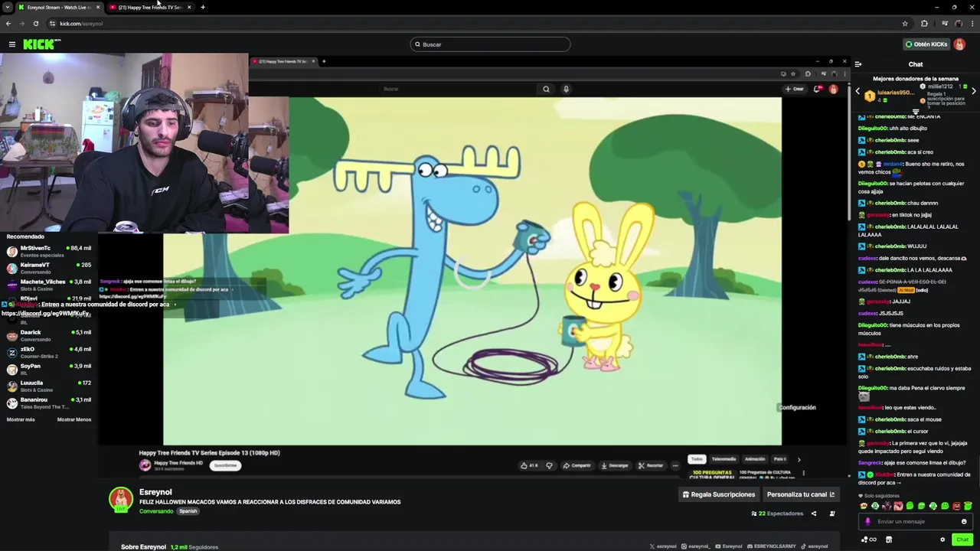Open the Luuucila recommended channel

[49, 386]
